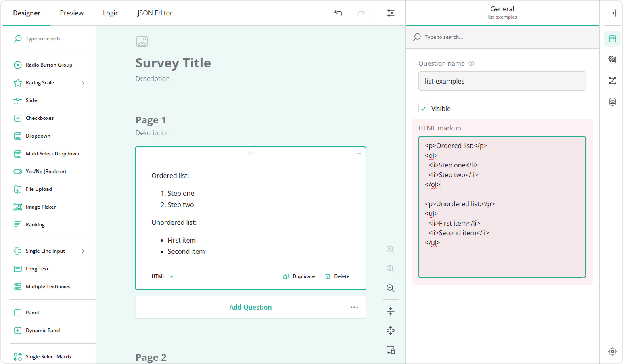Open the Theme settings panel in the right sidebar
The image size is (623, 364).
[612, 60]
